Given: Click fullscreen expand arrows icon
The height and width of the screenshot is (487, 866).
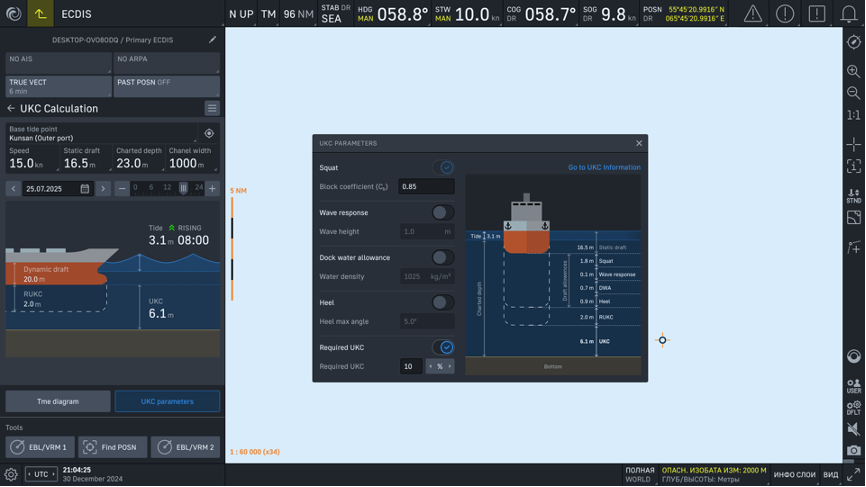Looking at the screenshot, I should 853,474.
